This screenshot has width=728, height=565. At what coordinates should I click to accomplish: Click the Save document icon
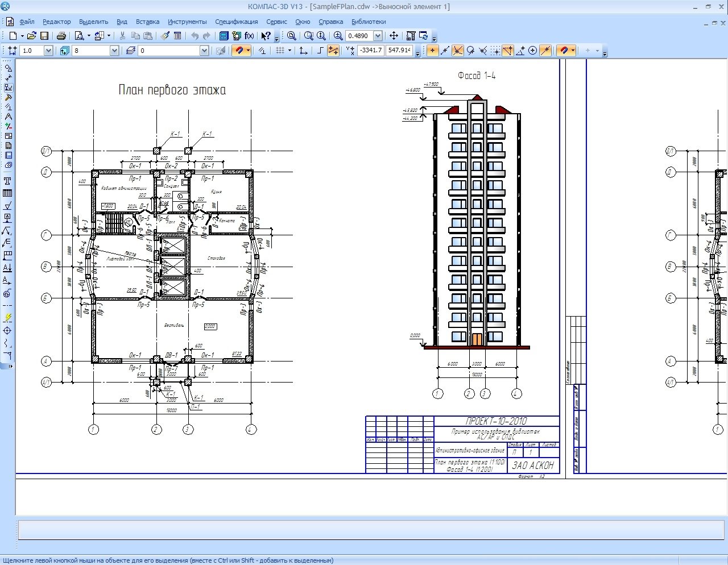pyautogui.click(x=44, y=36)
